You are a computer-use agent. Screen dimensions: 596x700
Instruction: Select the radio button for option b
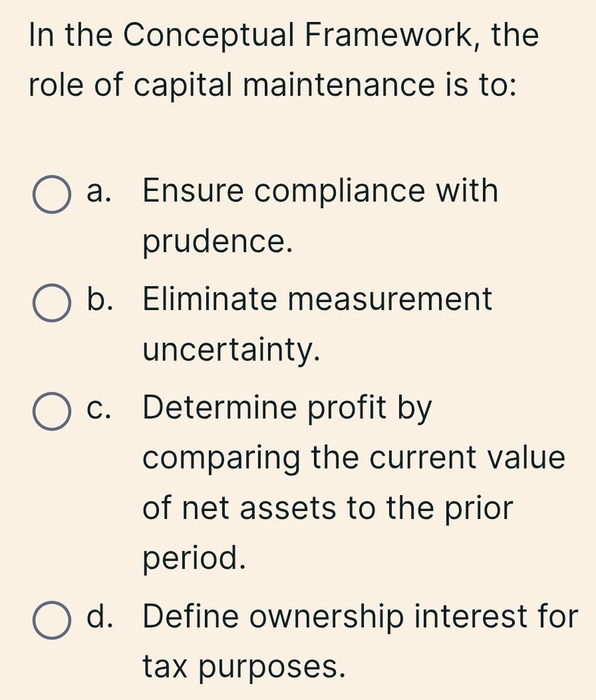tap(51, 303)
